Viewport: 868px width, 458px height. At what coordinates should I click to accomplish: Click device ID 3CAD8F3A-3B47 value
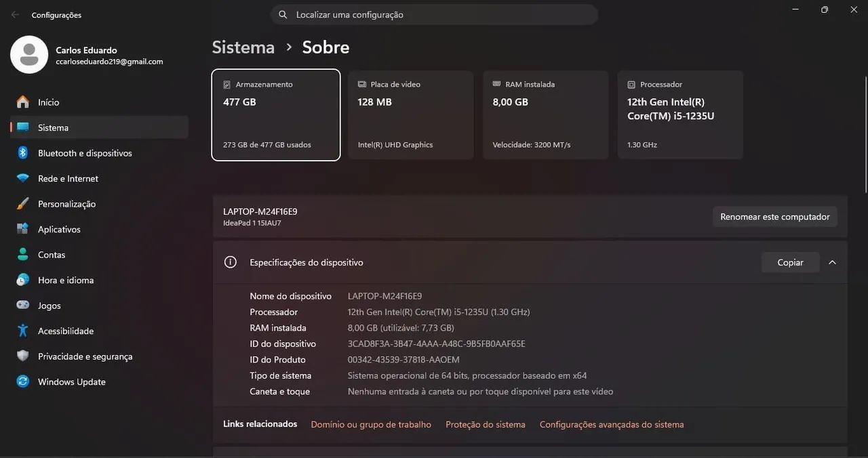(x=436, y=344)
